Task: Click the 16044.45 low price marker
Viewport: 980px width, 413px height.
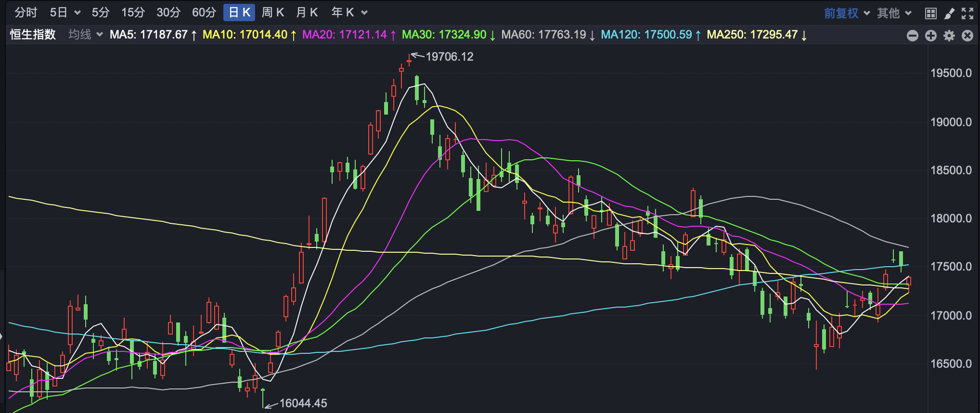Action: 303,403
